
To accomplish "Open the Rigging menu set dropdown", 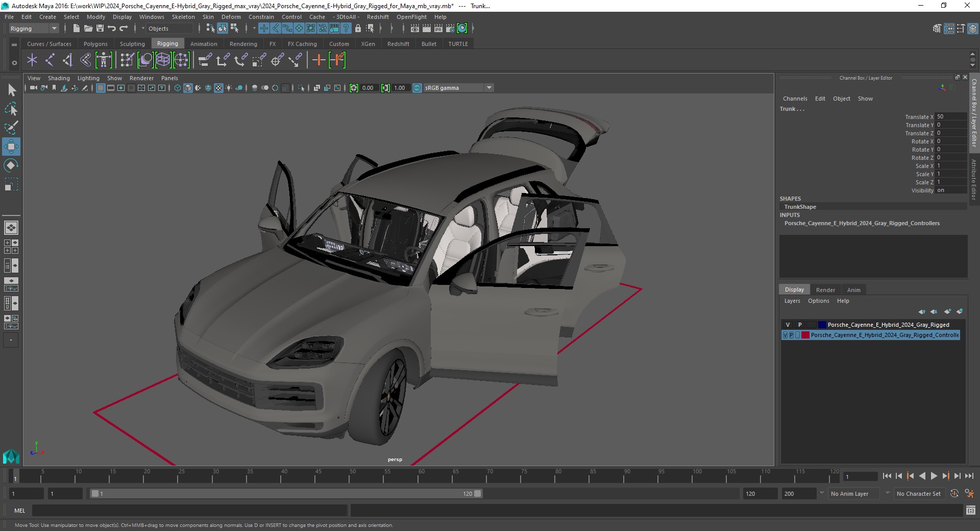I will pyautogui.click(x=34, y=29).
